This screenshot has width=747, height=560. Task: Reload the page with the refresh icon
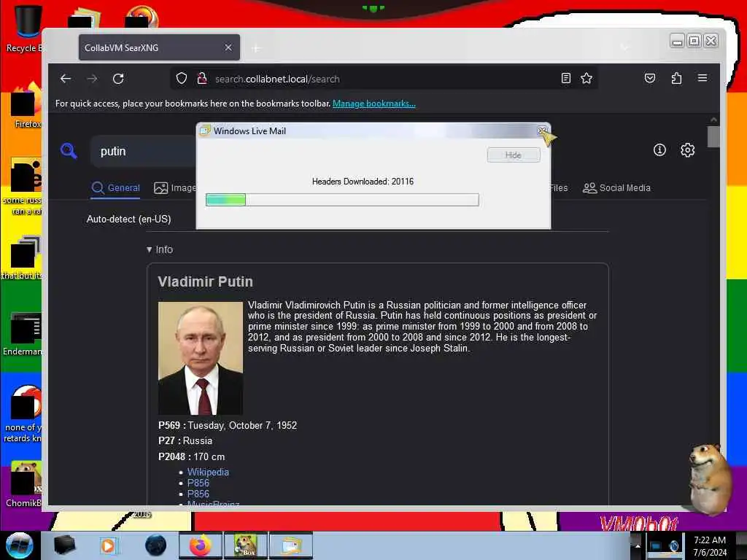pyautogui.click(x=118, y=79)
